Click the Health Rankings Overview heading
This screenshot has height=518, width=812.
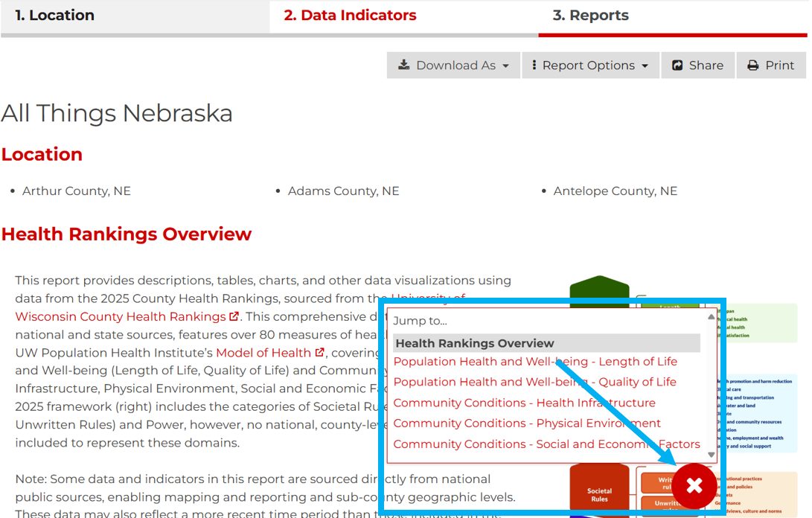pyautogui.click(x=127, y=234)
